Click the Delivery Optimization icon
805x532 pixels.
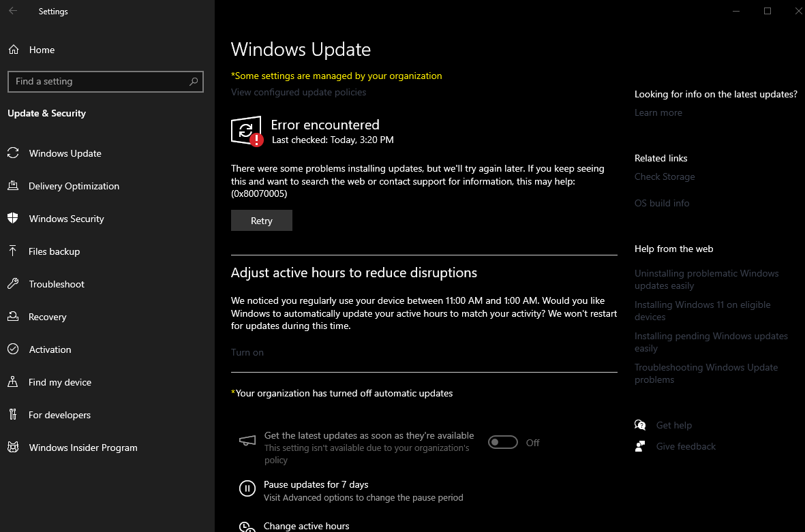14,186
